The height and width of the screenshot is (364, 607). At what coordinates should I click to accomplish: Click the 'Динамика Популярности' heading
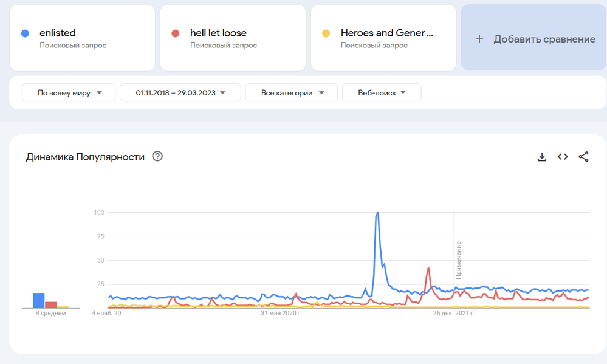coord(85,157)
